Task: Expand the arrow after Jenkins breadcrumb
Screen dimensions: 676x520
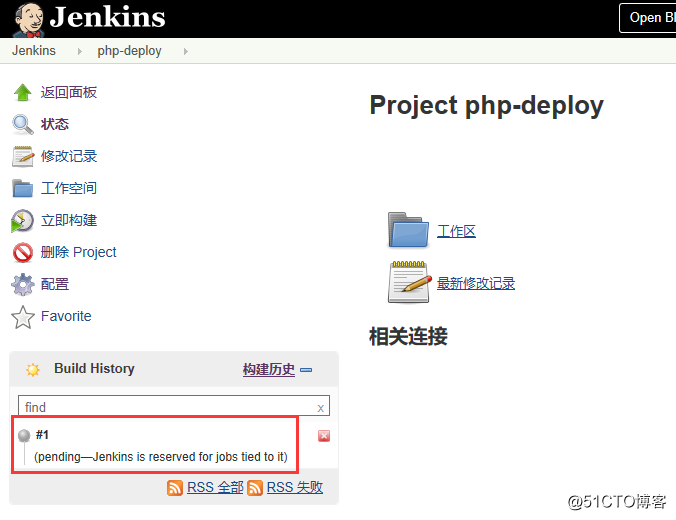Action: click(79, 51)
